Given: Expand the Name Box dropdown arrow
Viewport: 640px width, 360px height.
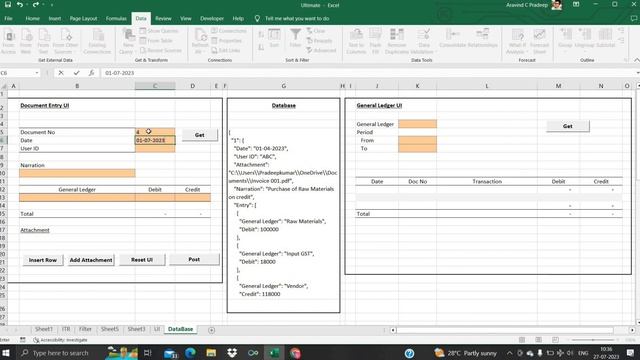Looking at the screenshot, I should (x=37, y=73).
